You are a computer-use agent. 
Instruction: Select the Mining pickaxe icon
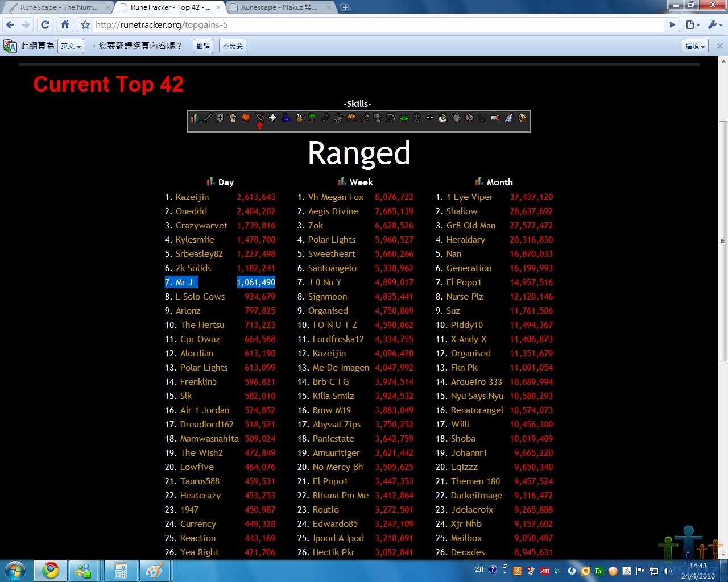(x=391, y=118)
